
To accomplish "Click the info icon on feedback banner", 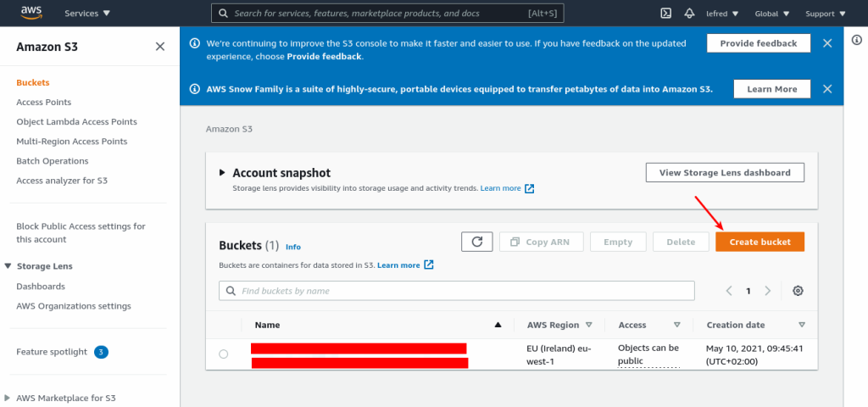I will 195,43.
